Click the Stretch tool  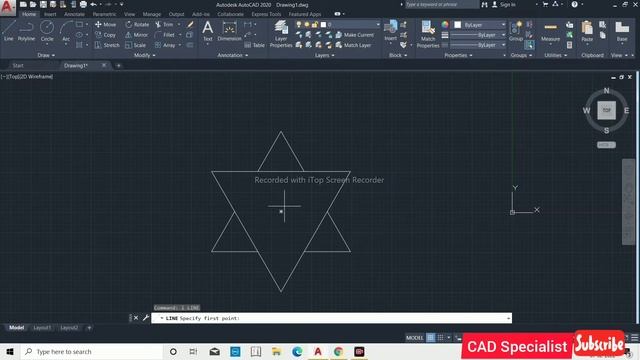point(107,45)
